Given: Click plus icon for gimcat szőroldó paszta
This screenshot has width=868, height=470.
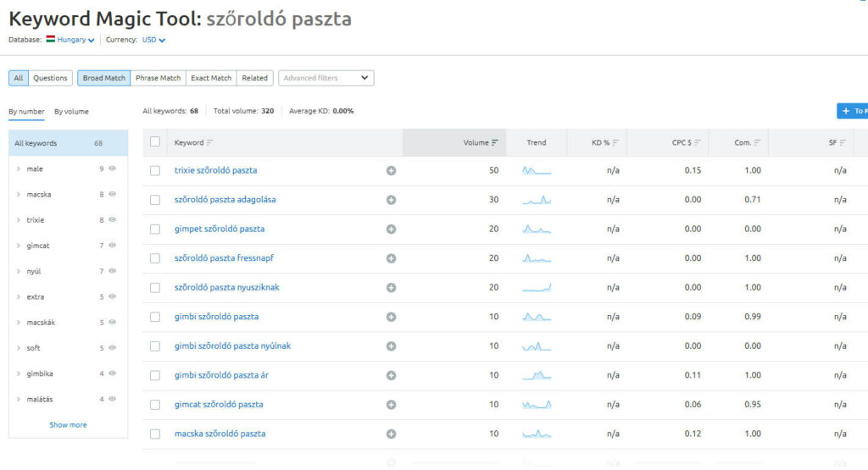Looking at the screenshot, I should (x=391, y=405).
